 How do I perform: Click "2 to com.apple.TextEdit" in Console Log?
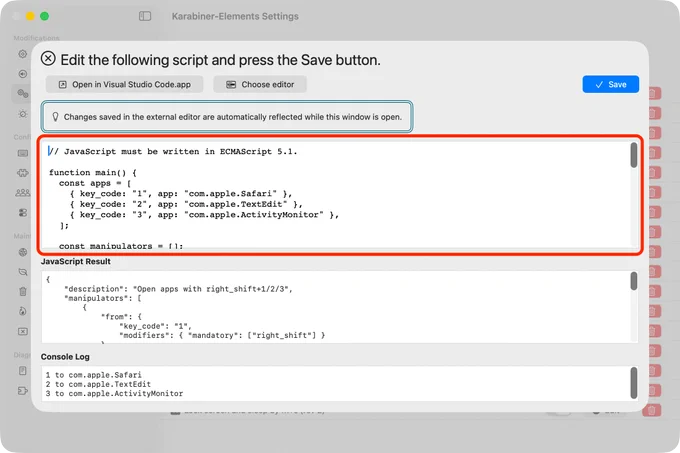point(98,384)
